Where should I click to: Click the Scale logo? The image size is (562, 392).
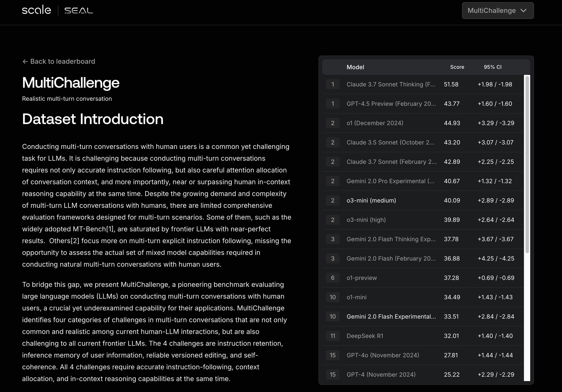pyautogui.click(x=36, y=10)
